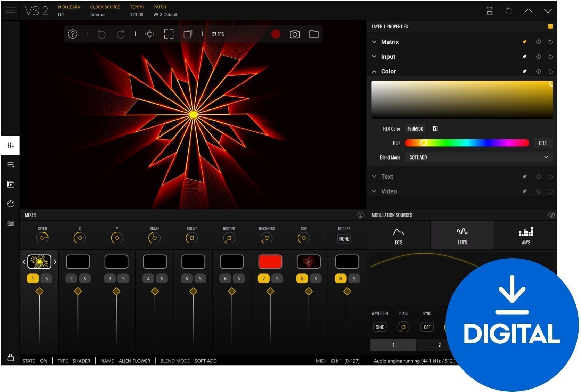
Task: Collapse the Color section
Action: [374, 71]
